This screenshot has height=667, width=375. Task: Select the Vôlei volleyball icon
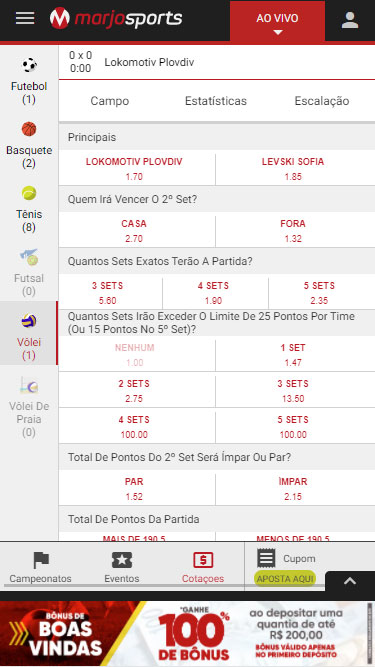(29, 321)
